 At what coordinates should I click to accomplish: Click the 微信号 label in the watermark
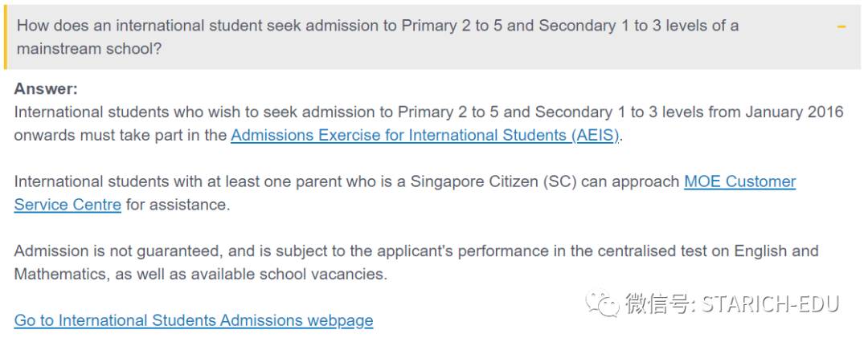[x=655, y=304]
